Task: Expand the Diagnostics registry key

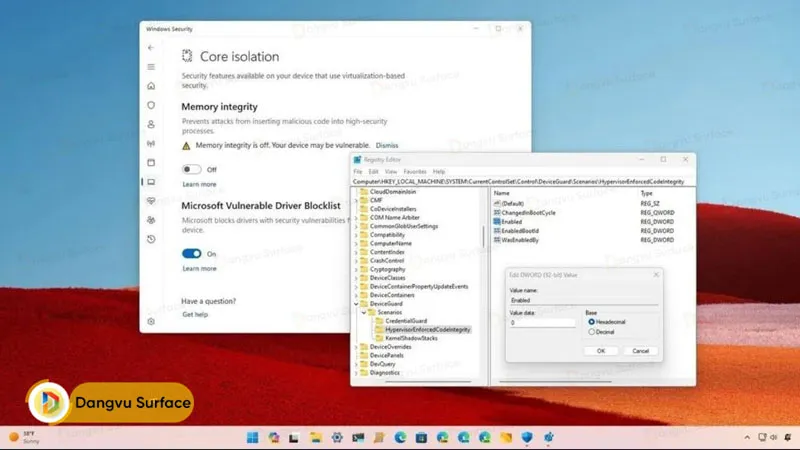Action: click(x=356, y=373)
